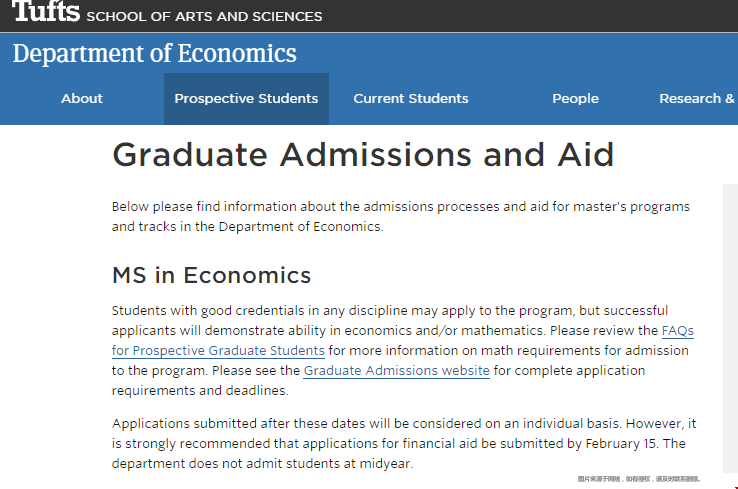Click the 'for Prospective Graduate Students' link text

(x=218, y=351)
